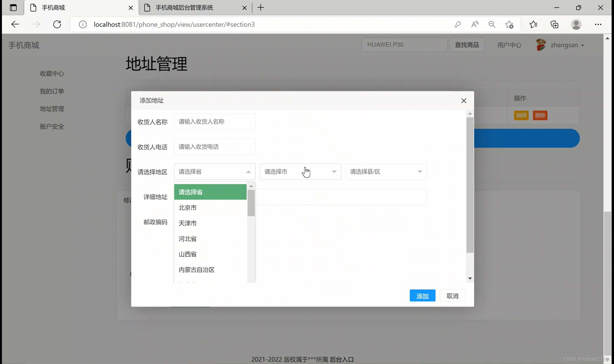This screenshot has height=364, width=614.
Task: Add page to favorites star icon
Action: 509,24
